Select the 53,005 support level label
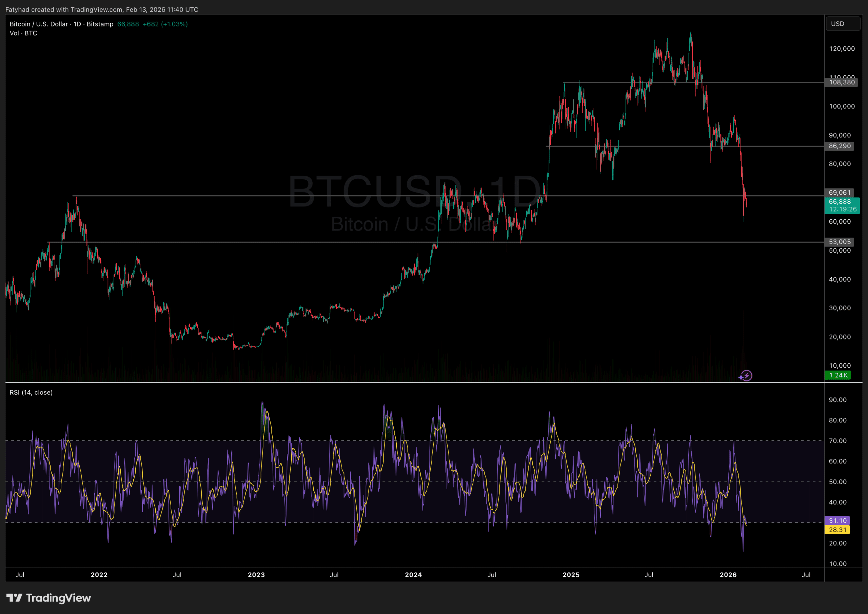Image resolution: width=868 pixels, height=614 pixels. pyautogui.click(x=839, y=242)
